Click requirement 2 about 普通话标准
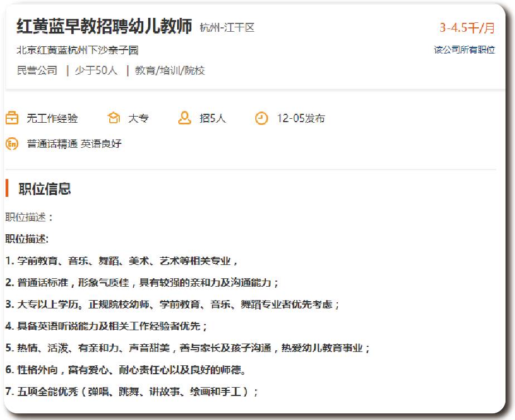Viewport: 515px width, 420px height. pos(142,283)
